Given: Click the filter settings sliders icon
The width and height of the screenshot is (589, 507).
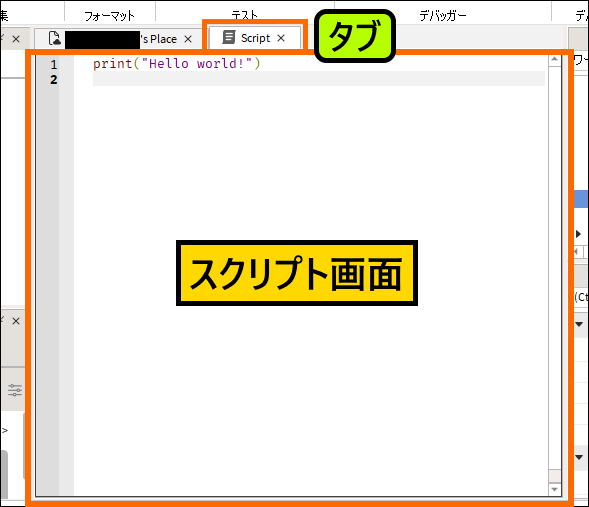Looking at the screenshot, I should (x=15, y=390).
